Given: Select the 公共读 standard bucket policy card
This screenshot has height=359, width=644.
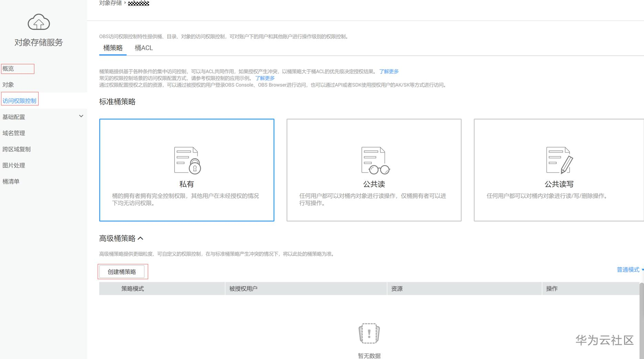Looking at the screenshot, I should point(374,170).
